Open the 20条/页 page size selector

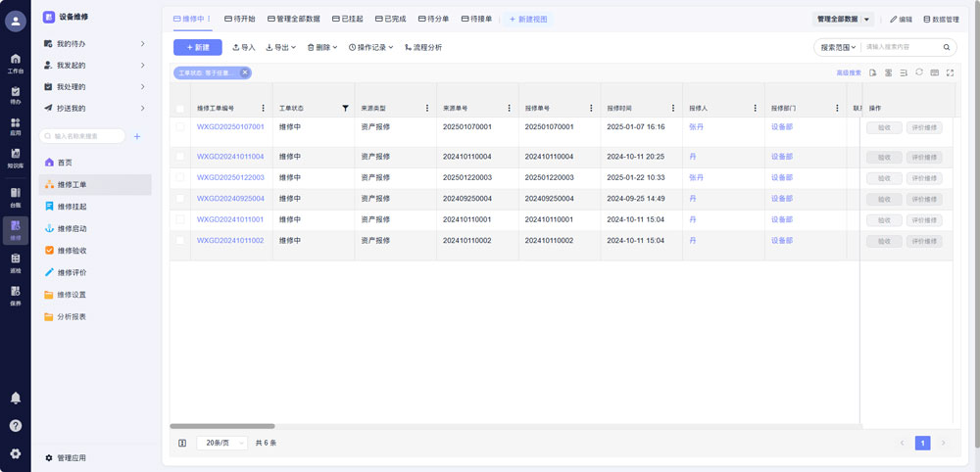point(221,443)
